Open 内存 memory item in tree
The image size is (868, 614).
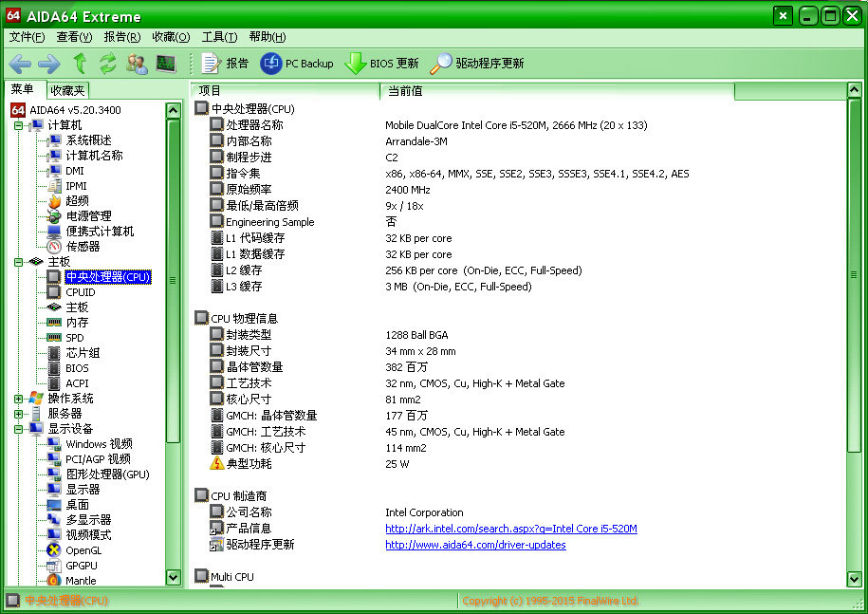pyautogui.click(x=67, y=323)
